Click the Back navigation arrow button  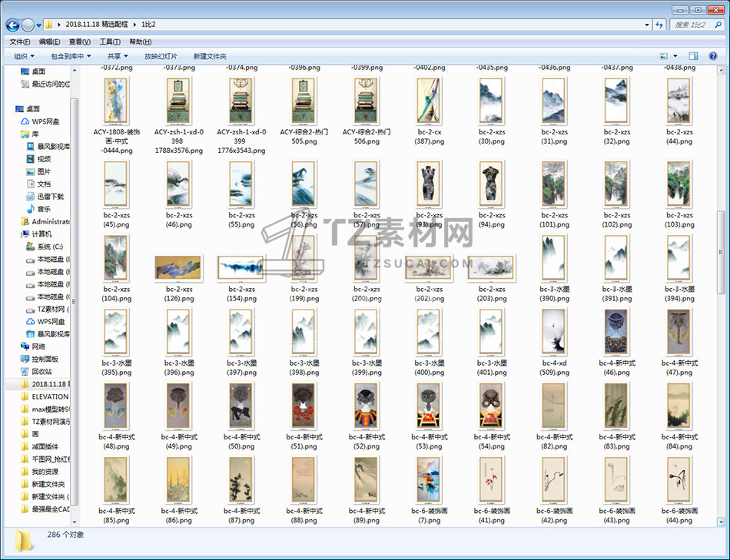13,25
